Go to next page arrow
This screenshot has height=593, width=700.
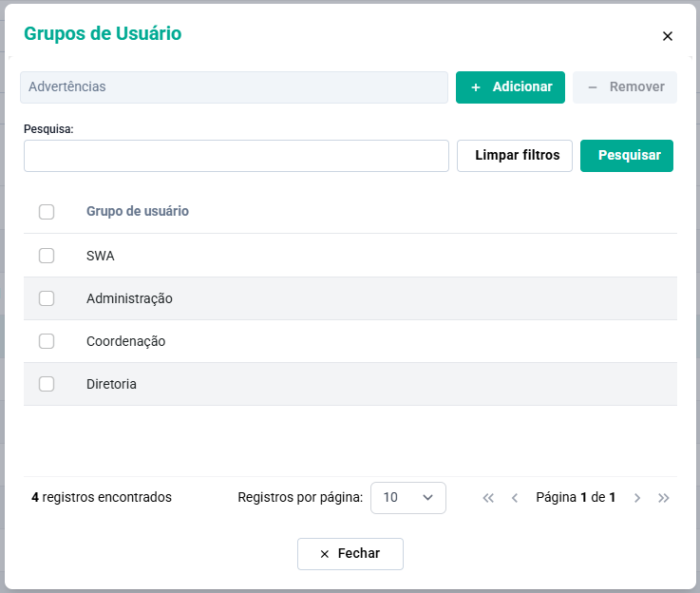[x=637, y=498]
